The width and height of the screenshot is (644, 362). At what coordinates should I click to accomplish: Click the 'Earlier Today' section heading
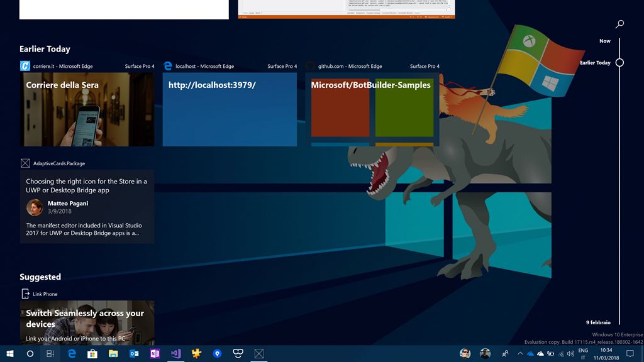(45, 49)
